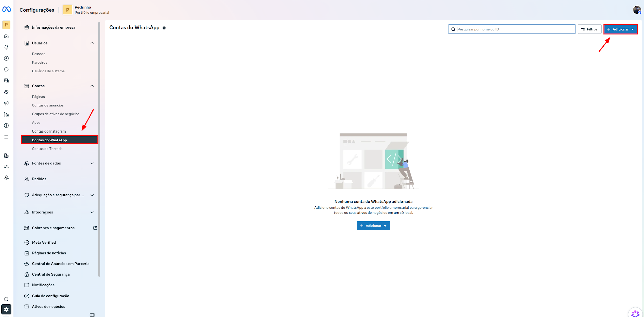Screen dimensions: 644x317
Task: Go to Pessoas under Usuários
Action: pyautogui.click(x=39, y=54)
